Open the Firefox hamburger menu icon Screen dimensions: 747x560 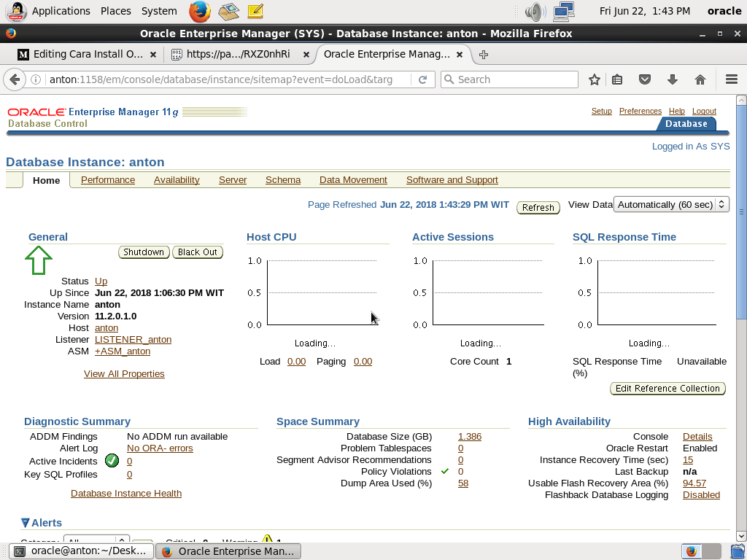pos(731,79)
